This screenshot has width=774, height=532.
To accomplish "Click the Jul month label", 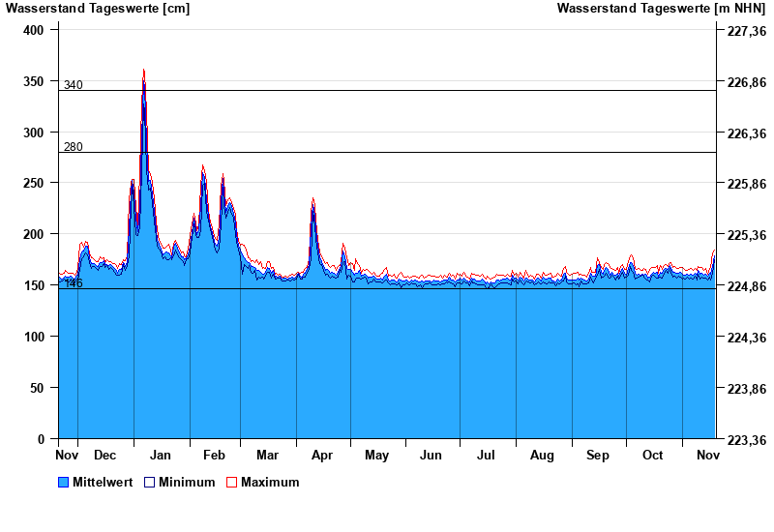I will pyautogui.click(x=487, y=455).
